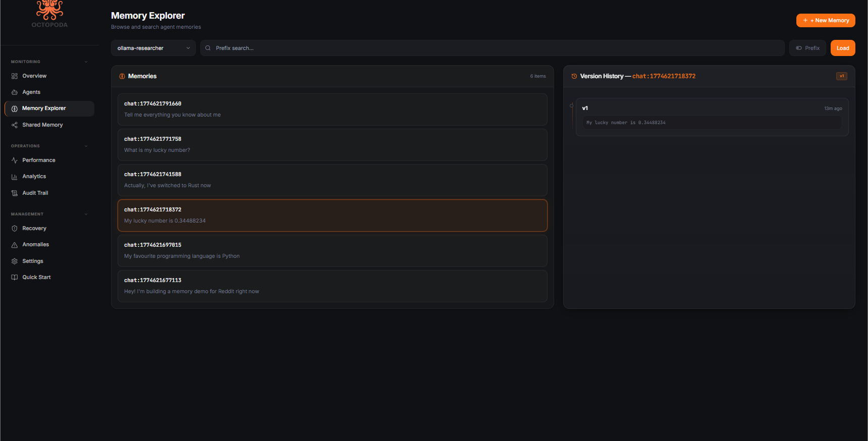Open the Anomalies page
This screenshot has width=868, height=441.
36,245
